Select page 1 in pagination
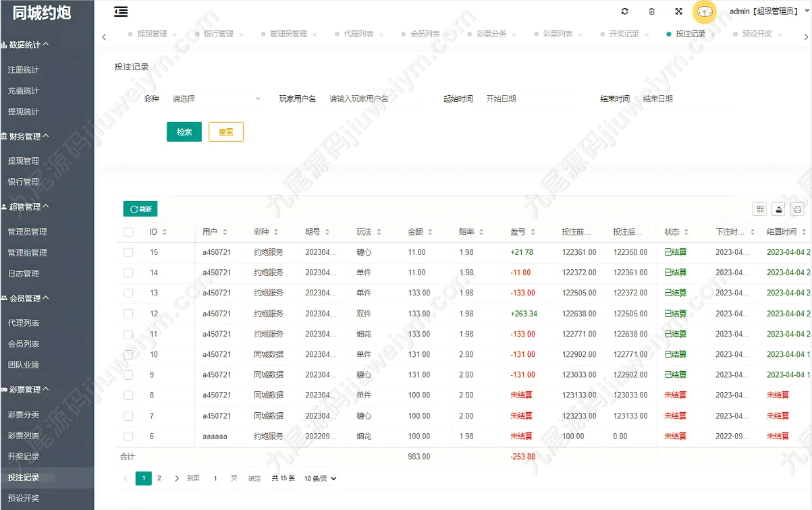 pyautogui.click(x=144, y=478)
